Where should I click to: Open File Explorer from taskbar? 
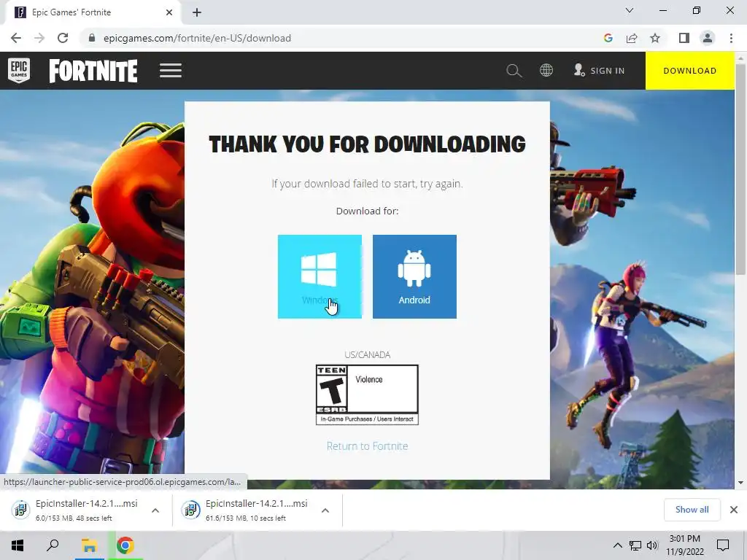88,545
